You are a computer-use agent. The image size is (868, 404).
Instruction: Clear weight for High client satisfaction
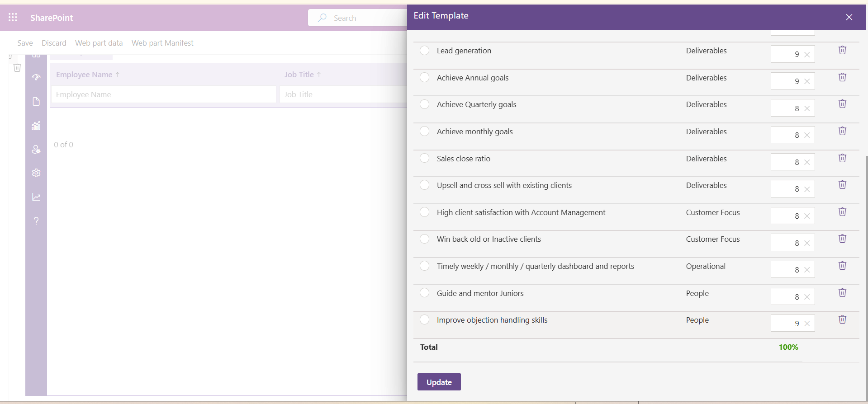(x=807, y=216)
